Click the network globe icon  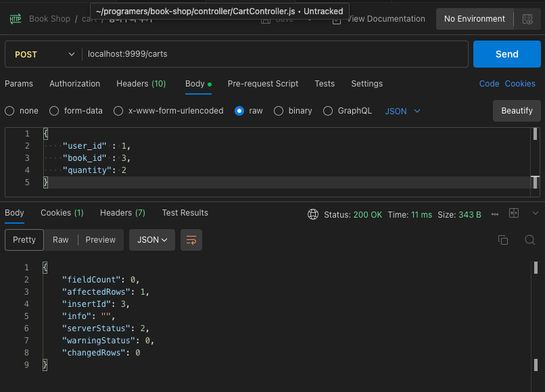coord(313,214)
